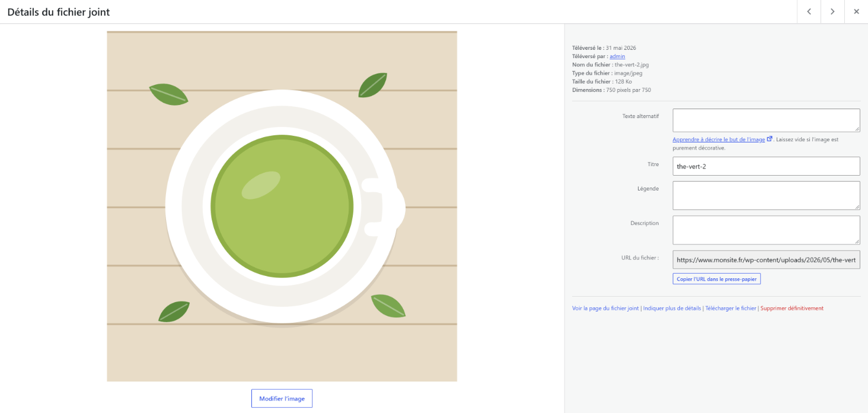Image resolution: width=868 pixels, height=413 pixels.
Task: Click the Titre label
Action: [x=653, y=164]
